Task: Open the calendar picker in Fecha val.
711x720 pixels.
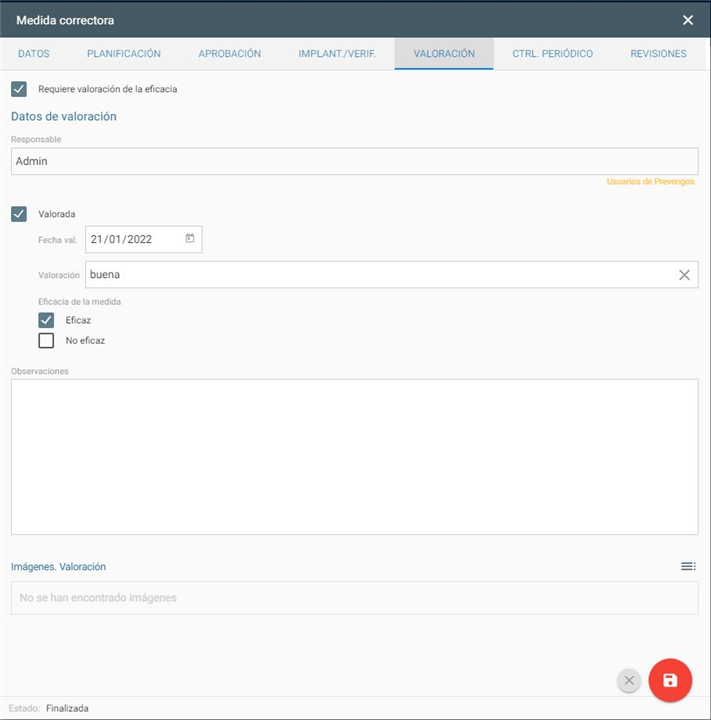Action: [190, 239]
